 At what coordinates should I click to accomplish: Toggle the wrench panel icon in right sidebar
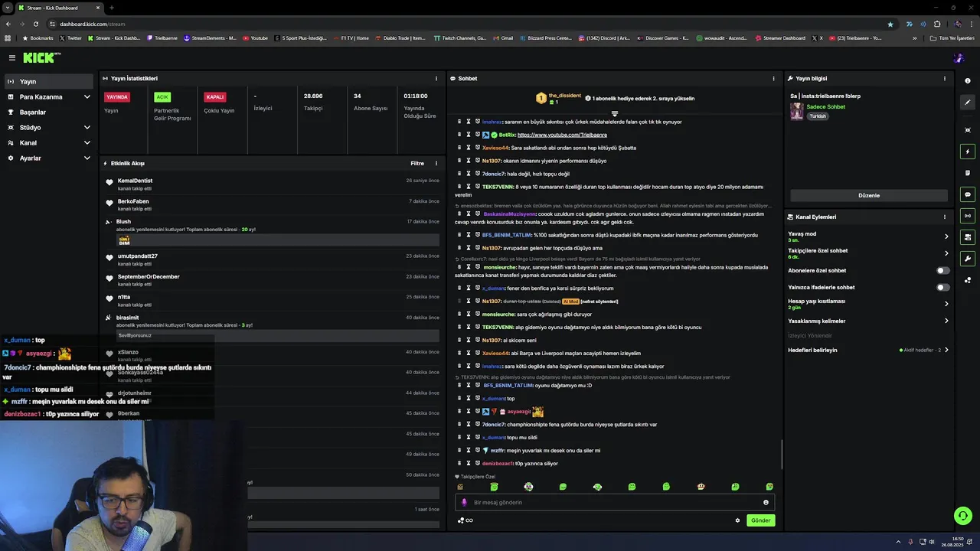pyautogui.click(x=968, y=259)
